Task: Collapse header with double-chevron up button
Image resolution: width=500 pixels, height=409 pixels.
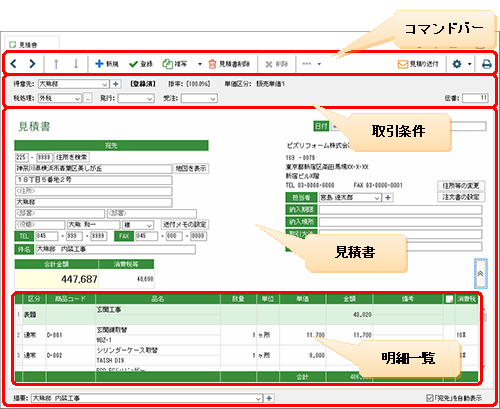Action: coord(481,273)
